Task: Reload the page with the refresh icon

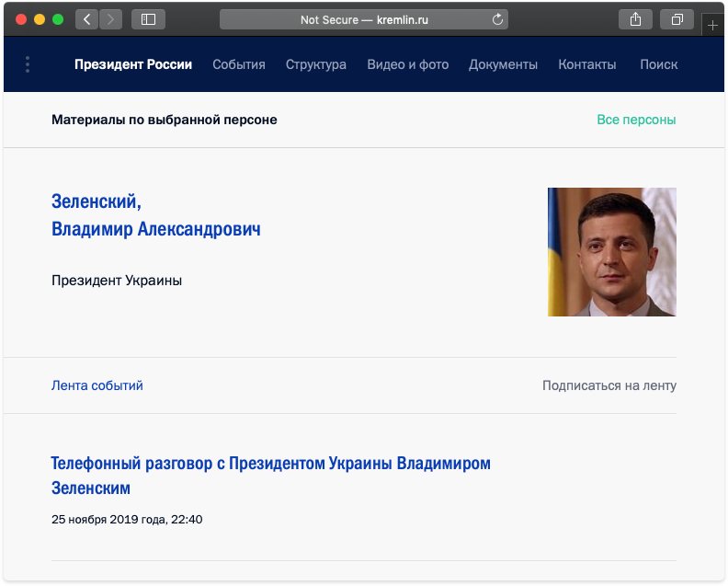Action: (498, 19)
